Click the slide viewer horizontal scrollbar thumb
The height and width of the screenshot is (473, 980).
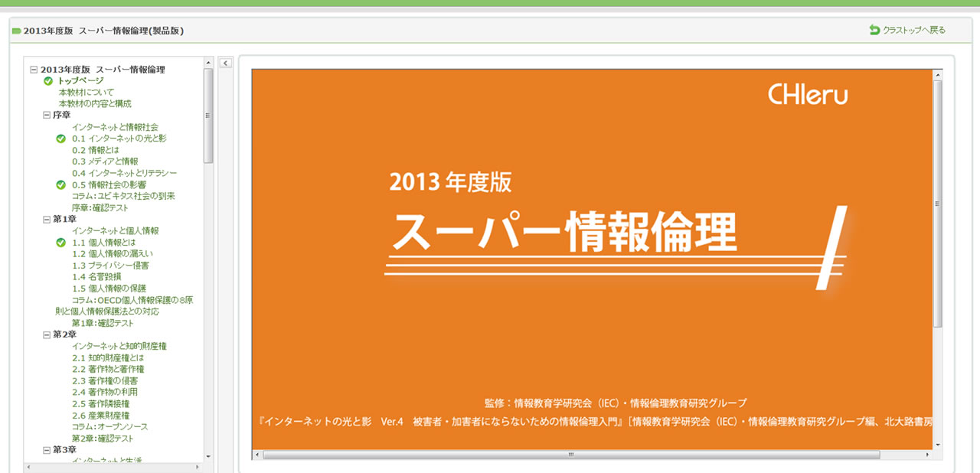pos(571,455)
